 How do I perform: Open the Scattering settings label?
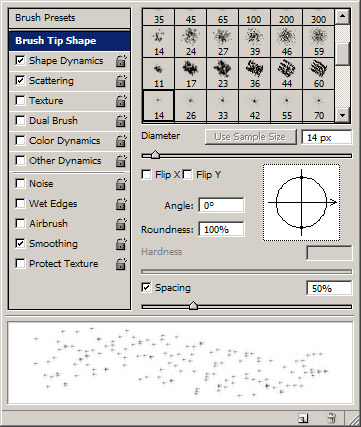(51, 81)
